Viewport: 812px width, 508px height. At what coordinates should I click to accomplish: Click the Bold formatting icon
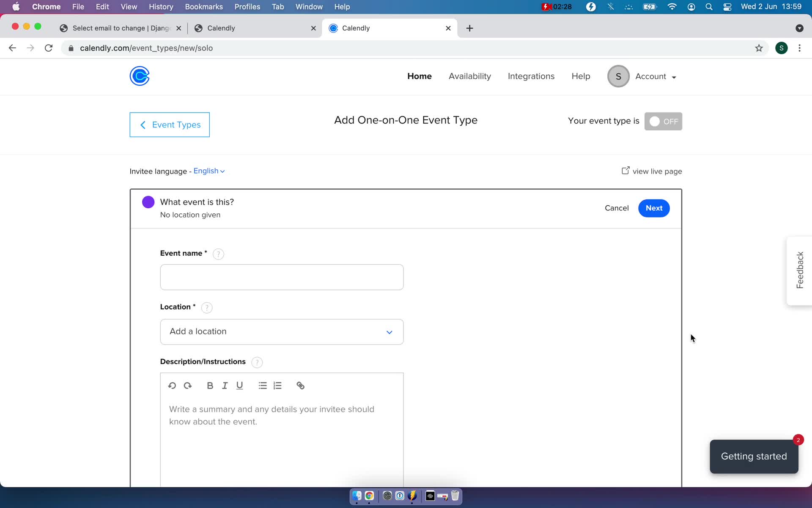(210, 385)
